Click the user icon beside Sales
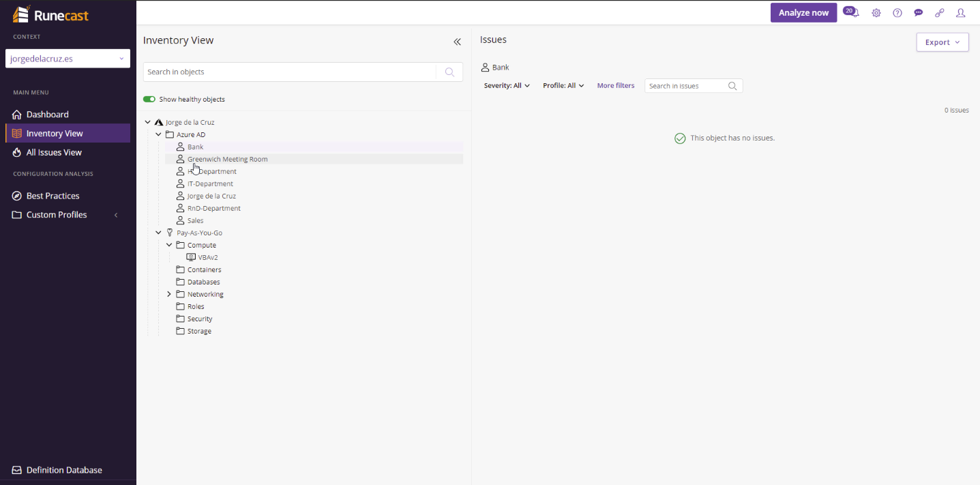Image resolution: width=980 pixels, height=485 pixels. coord(181,220)
